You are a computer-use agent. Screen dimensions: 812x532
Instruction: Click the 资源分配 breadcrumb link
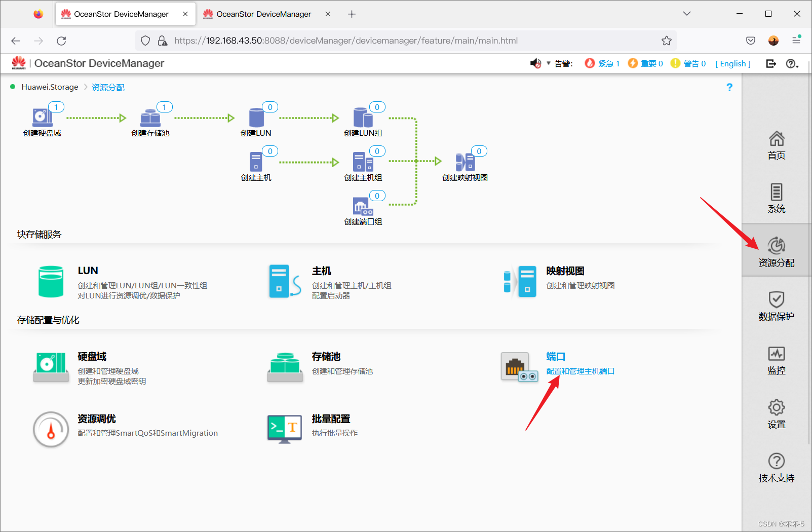coord(108,87)
